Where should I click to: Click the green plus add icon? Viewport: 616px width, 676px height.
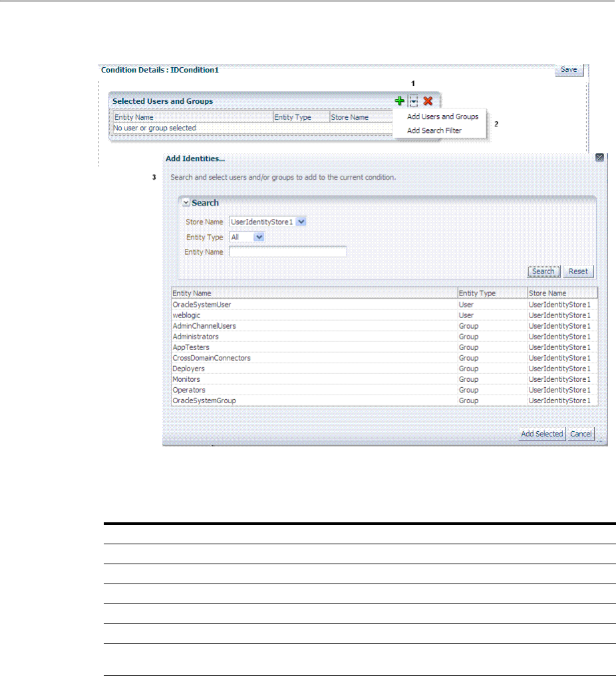(x=400, y=101)
